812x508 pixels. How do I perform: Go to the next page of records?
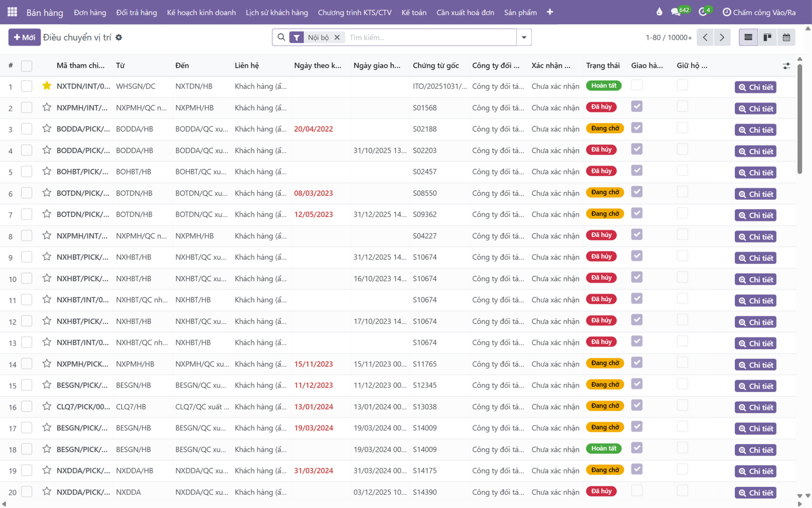[722, 38]
